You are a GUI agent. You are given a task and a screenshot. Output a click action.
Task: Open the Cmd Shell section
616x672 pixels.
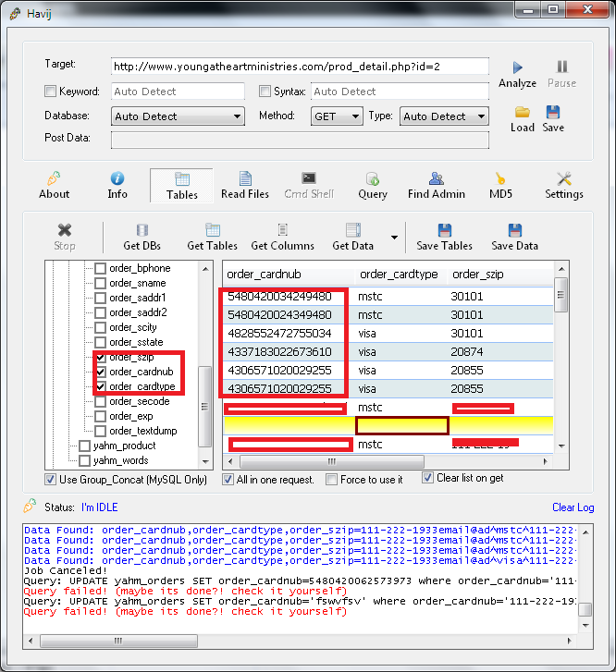click(309, 186)
